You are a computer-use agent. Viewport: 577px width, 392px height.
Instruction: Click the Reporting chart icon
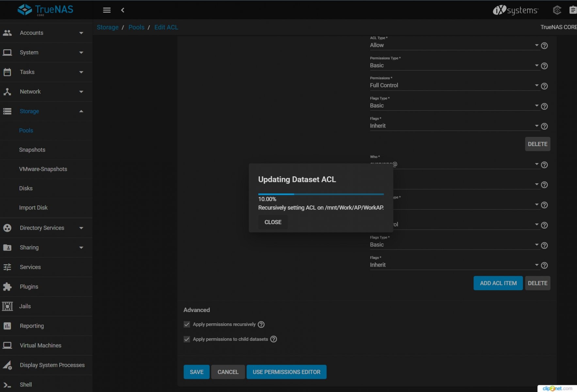coord(7,326)
